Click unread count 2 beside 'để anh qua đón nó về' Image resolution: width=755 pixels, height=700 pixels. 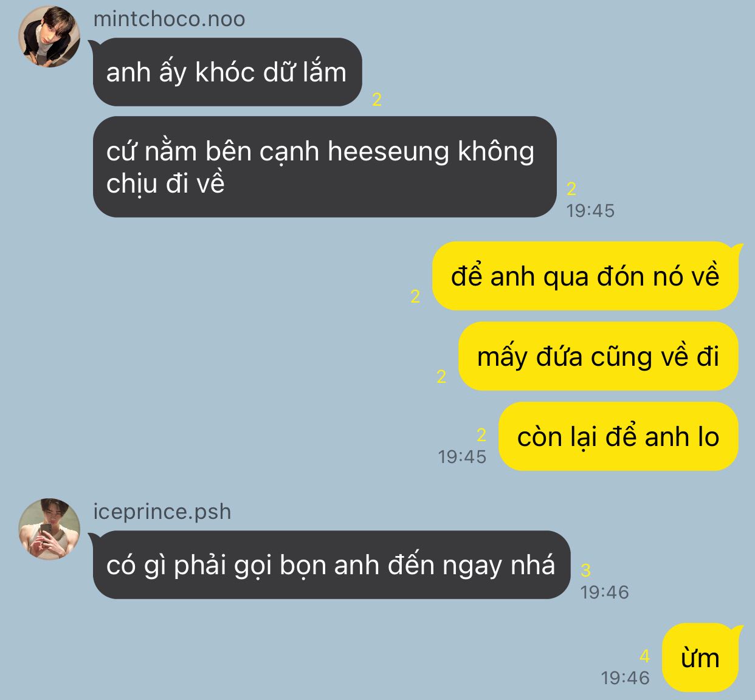tap(415, 297)
